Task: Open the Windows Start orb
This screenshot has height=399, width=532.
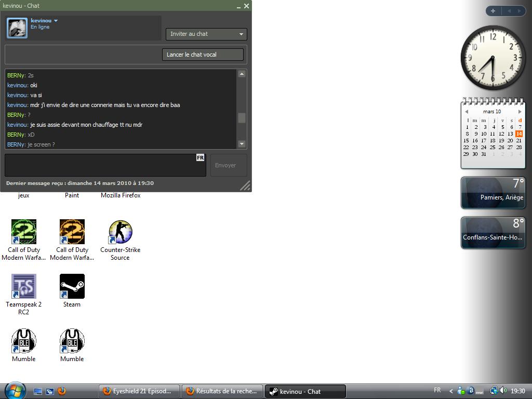Action: (15, 390)
